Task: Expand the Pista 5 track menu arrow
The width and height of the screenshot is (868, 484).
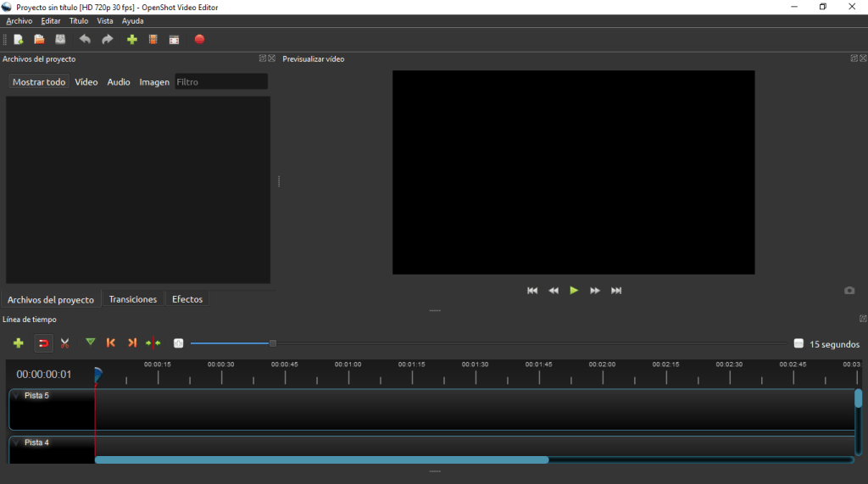Action: 15,396
